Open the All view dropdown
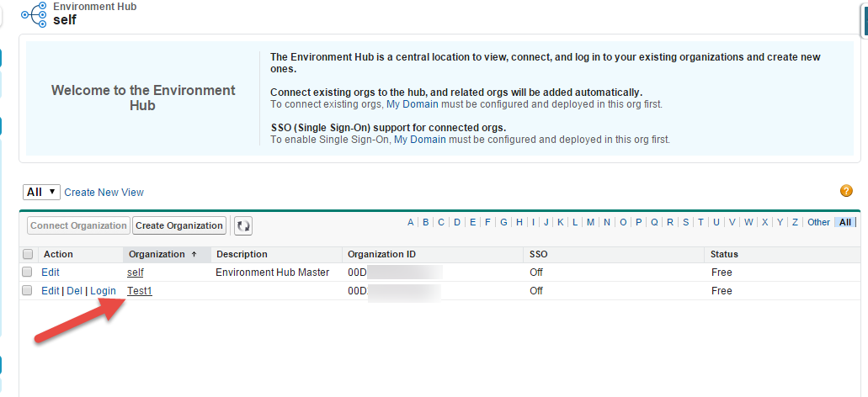Viewport: 868px width, 397px height. coord(41,192)
